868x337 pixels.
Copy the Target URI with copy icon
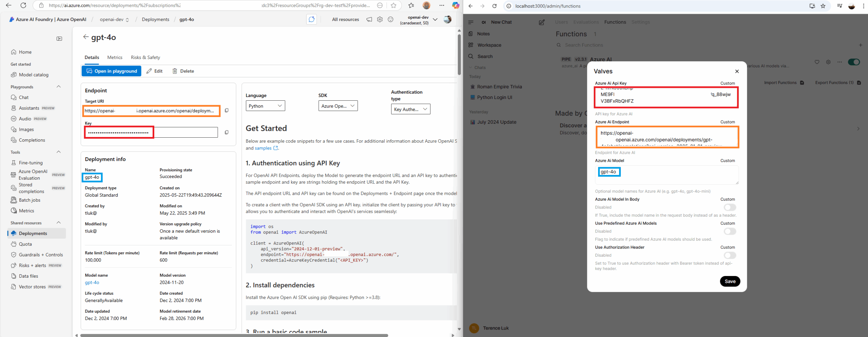tap(226, 111)
